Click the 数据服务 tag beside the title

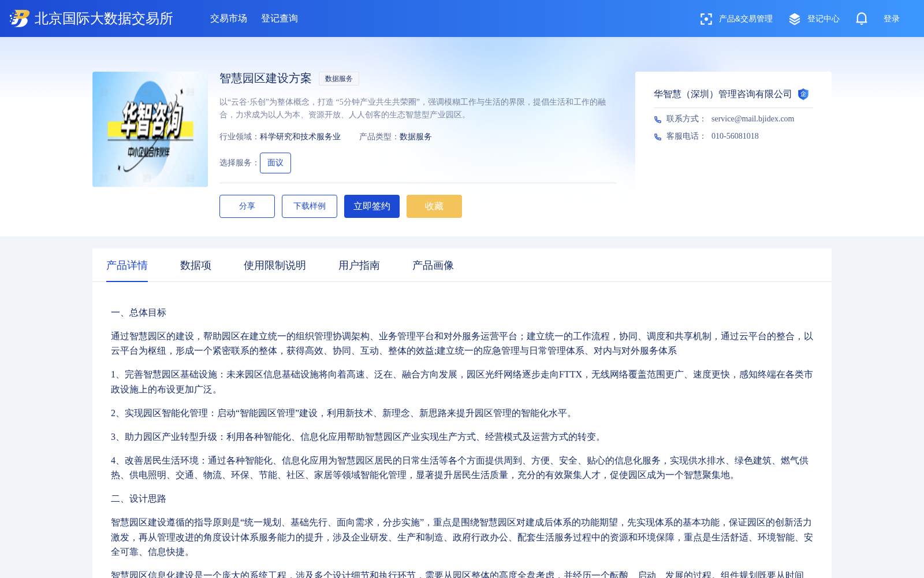click(339, 79)
